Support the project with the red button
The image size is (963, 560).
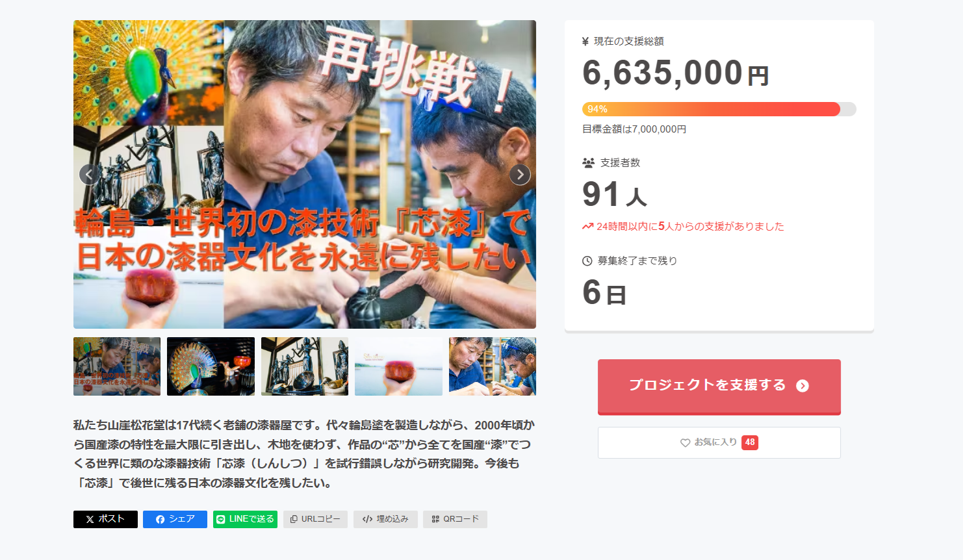[719, 387]
